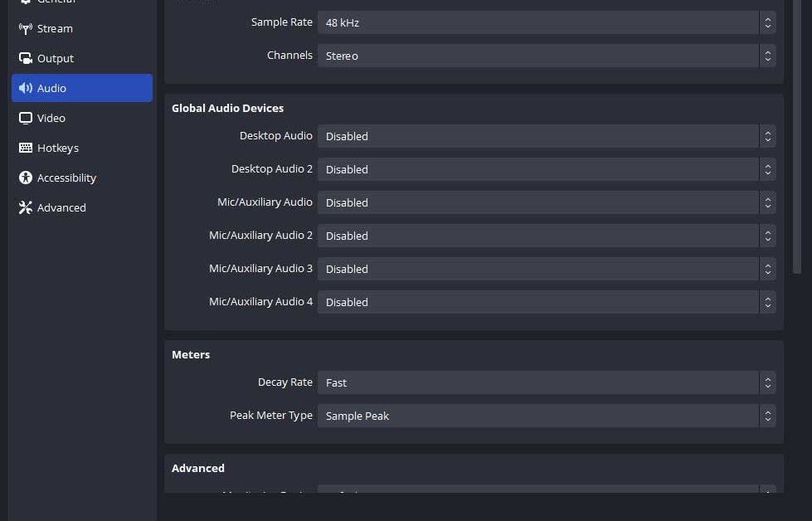Image resolution: width=812 pixels, height=521 pixels.
Task: Click the Stream antenna icon in sidebar
Action: (x=25, y=28)
